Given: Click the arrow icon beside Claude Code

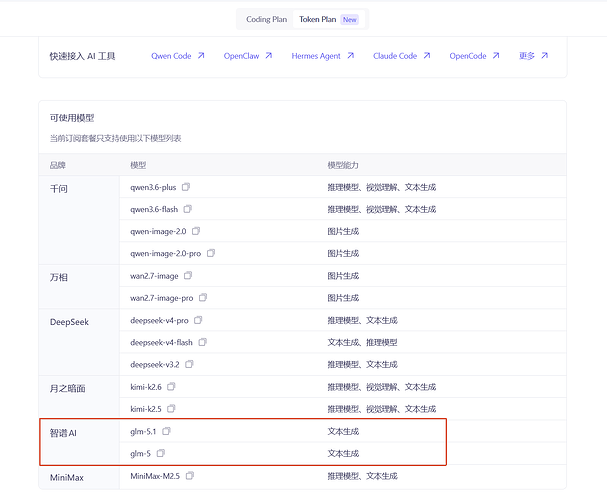Looking at the screenshot, I should [427, 56].
